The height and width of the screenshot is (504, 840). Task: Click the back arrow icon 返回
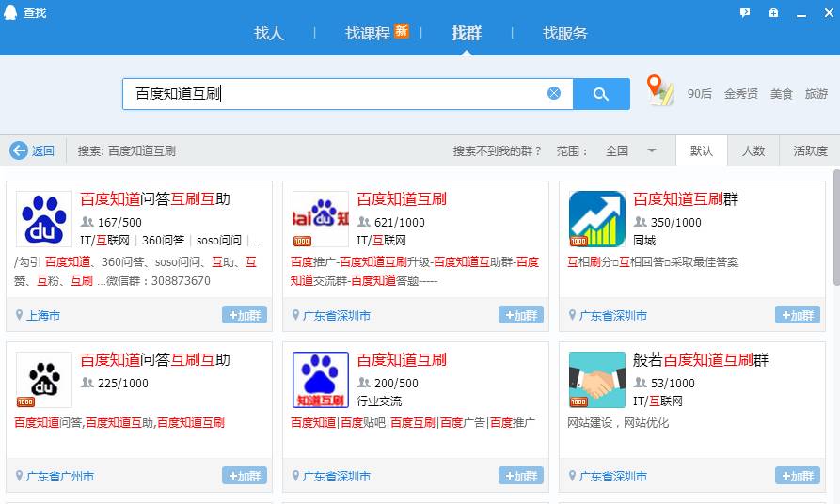pos(19,150)
